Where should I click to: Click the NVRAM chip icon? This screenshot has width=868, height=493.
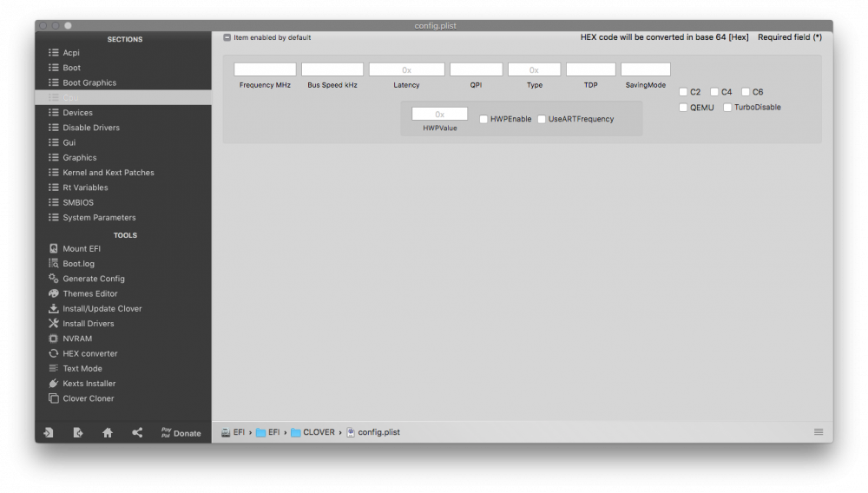tap(53, 339)
